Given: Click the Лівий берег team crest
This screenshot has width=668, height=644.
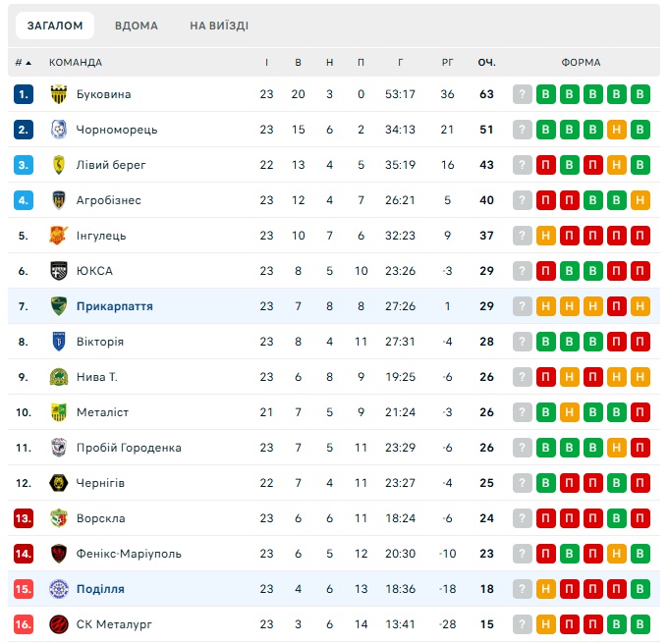Looking at the screenshot, I should (58, 165).
